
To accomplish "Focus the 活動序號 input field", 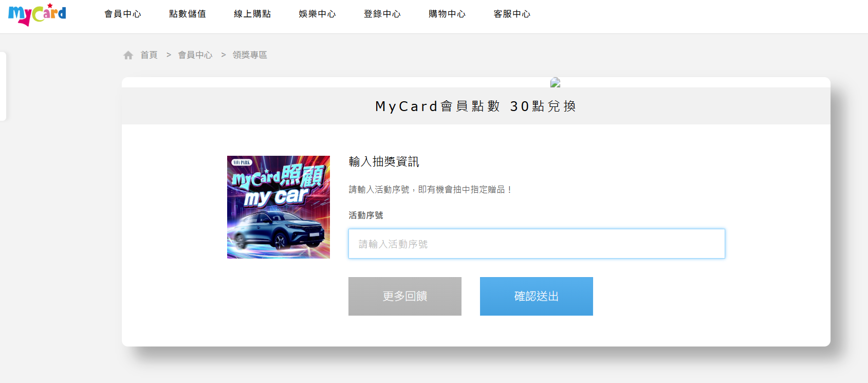I will coord(537,244).
